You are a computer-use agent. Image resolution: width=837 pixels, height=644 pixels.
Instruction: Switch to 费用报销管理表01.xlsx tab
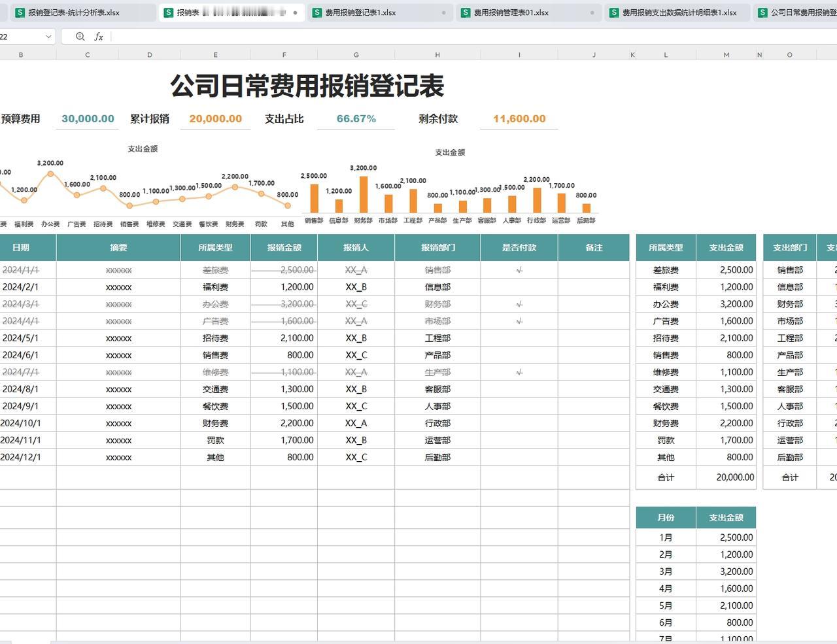528,12
